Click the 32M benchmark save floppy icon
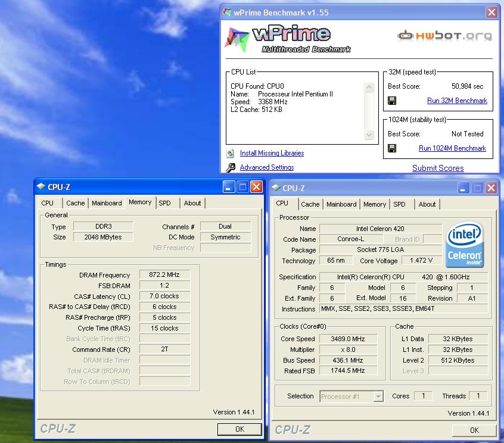 point(392,101)
